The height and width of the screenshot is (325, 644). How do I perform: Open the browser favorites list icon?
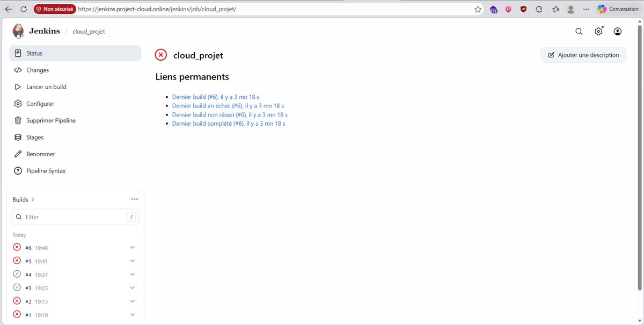[x=555, y=9]
